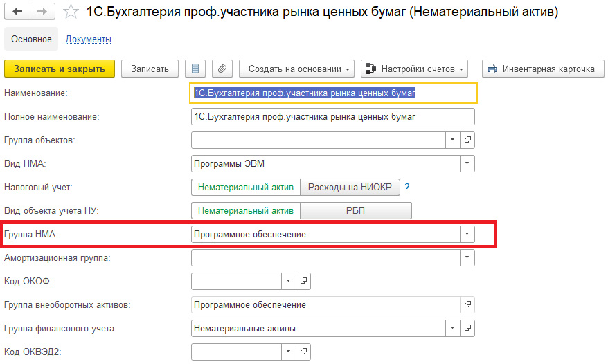The height and width of the screenshot is (364, 608).
Task: Open the Код ОКОФ linked item icon
Action: point(303,281)
